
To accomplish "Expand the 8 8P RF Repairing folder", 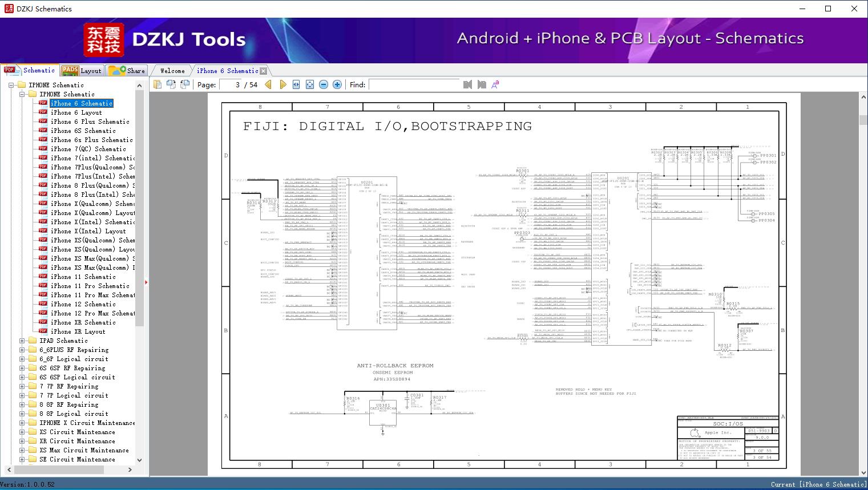I will [x=22, y=404].
